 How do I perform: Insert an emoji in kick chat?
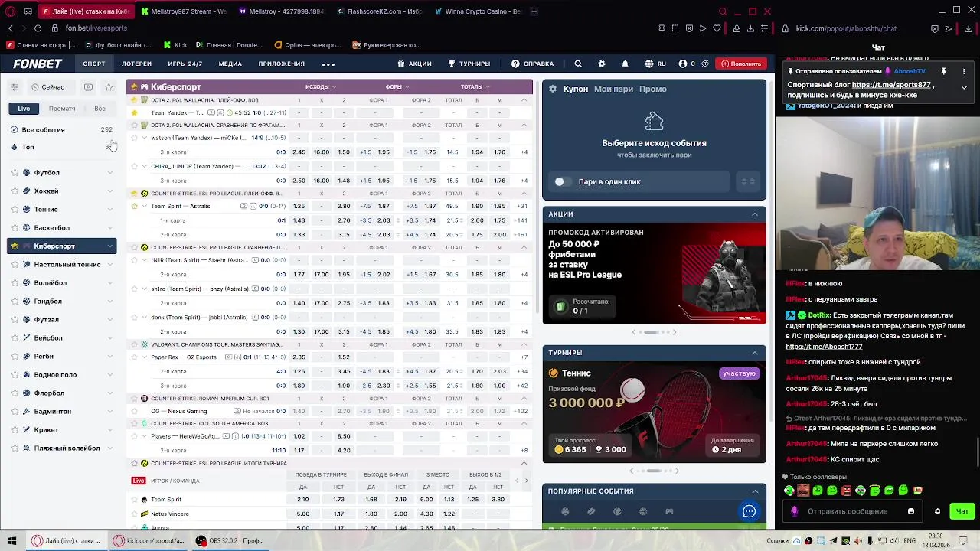click(911, 511)
